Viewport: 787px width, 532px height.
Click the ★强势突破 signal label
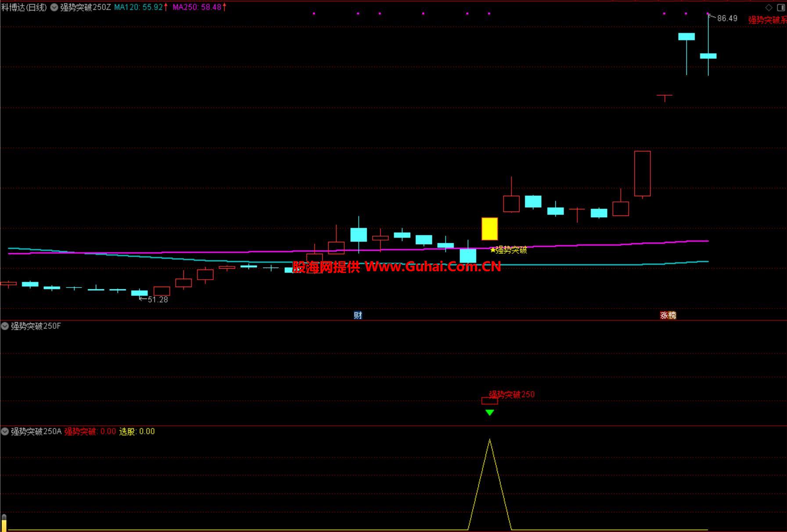[x=509, y=250]
